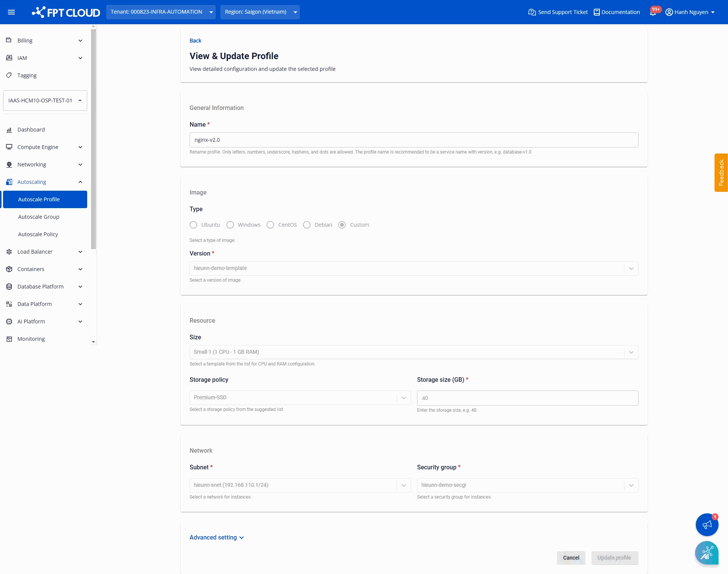This screenshot has height=574, width=728.
Task: Click the Dashboard chart icon
Action: pyautogui.click(x=9, y=130)
